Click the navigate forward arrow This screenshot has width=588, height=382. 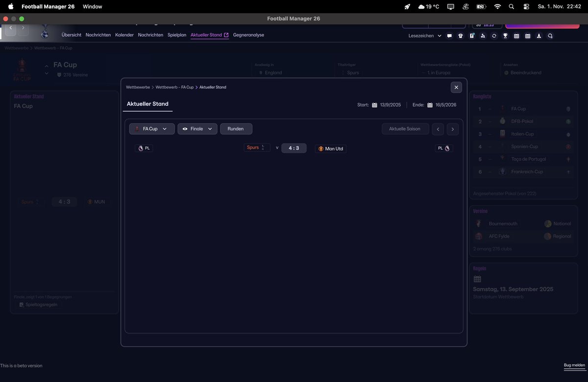coord(23,29)
